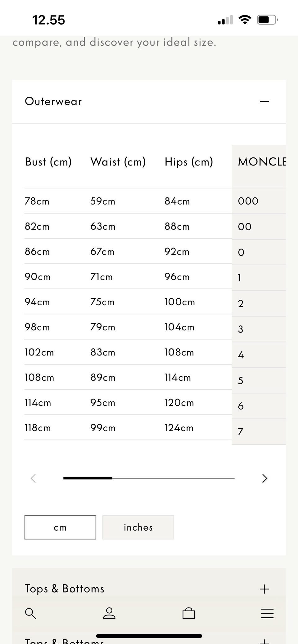The width and height of the screenshot is (298, 644).
Task: Tap the Bust (cm) column header
Action: click(x=48, y=162)
